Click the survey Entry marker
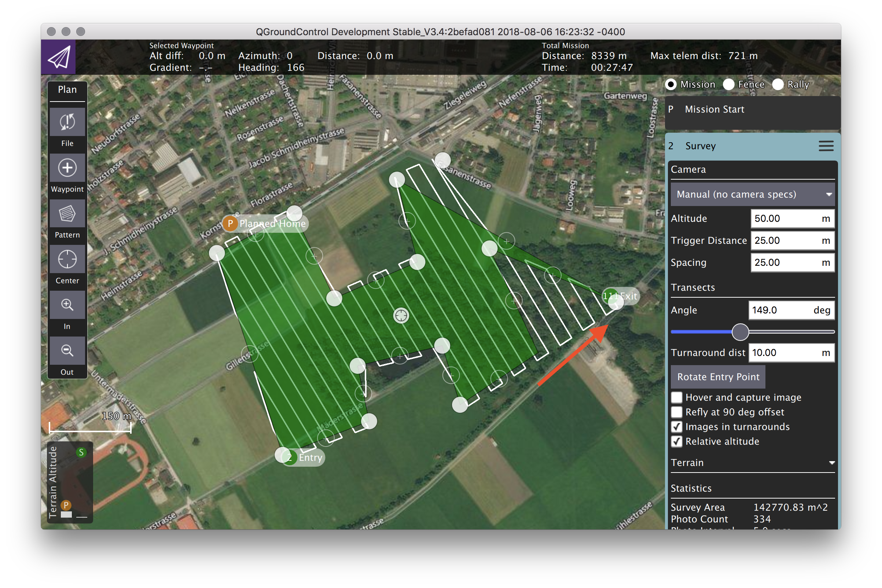 [304, 457]
